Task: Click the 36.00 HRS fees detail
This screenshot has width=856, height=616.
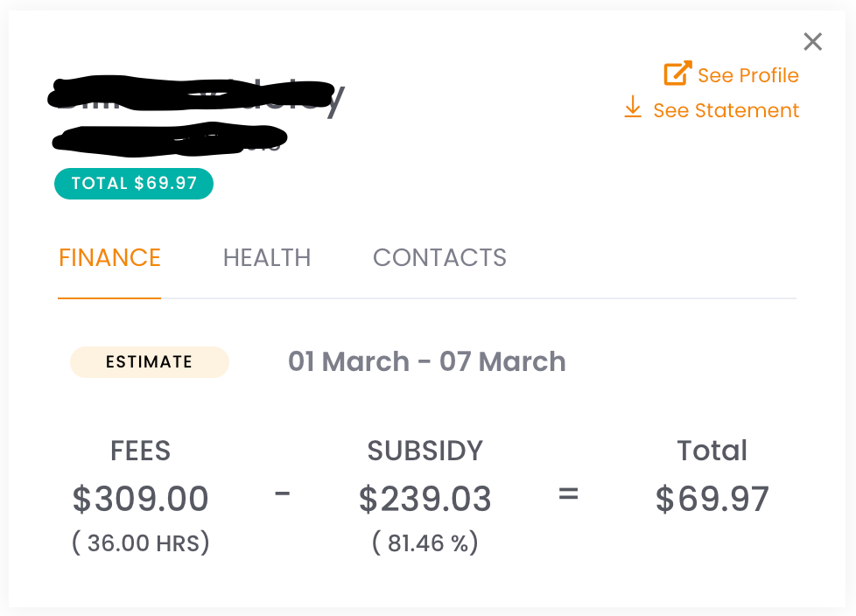Action: point(140,542)
